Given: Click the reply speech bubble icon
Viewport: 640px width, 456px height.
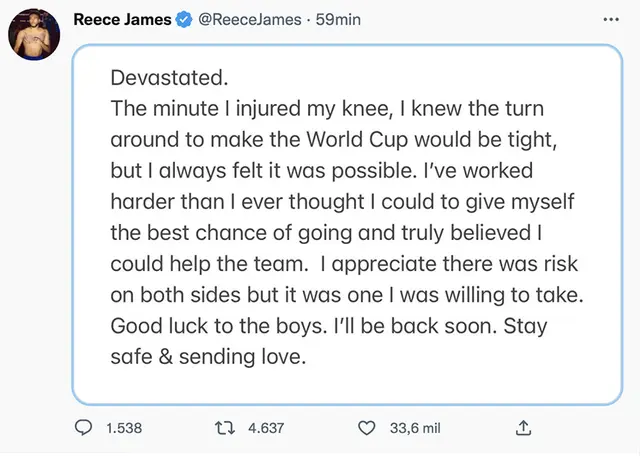Looking at the screenshot, I should coord(85,428).
